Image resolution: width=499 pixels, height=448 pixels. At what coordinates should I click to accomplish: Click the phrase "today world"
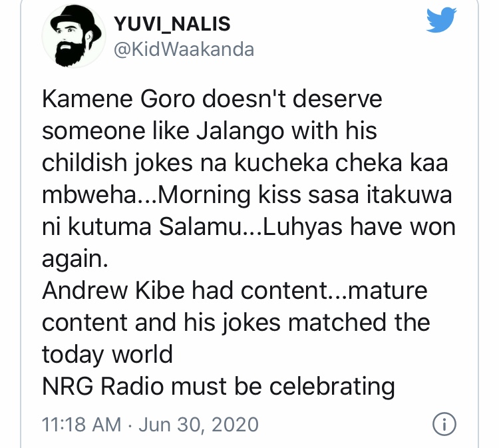[x=107, y=355]
